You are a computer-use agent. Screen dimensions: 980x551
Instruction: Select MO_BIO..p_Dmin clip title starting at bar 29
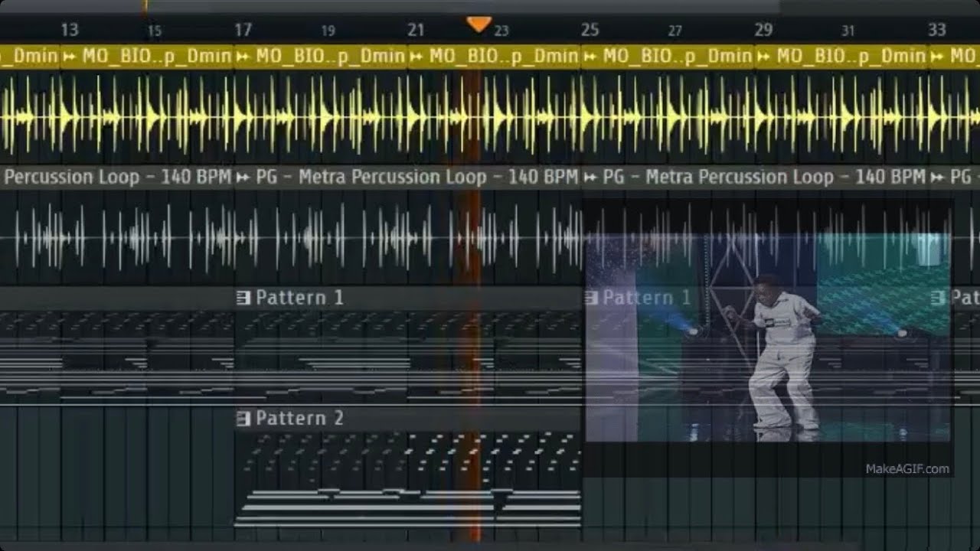[x=851, y=56]
